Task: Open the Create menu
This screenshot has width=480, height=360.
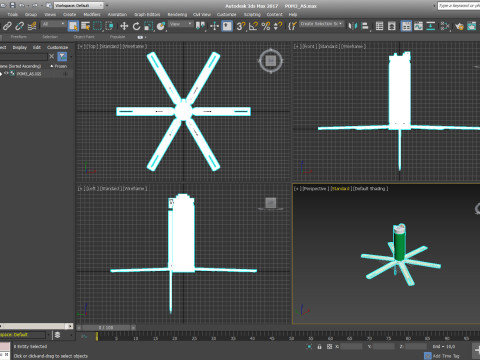Action: (69, 15)
